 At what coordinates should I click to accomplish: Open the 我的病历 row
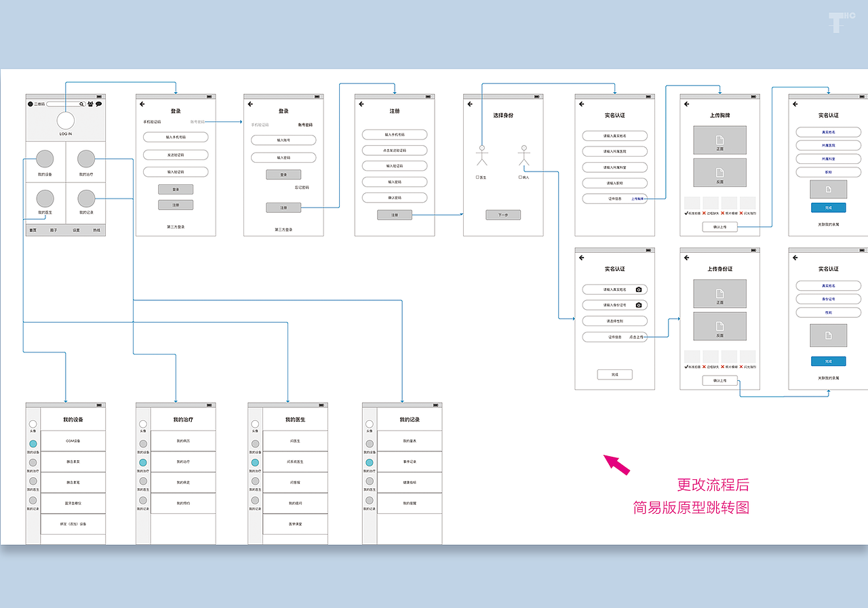coord(183,441)
